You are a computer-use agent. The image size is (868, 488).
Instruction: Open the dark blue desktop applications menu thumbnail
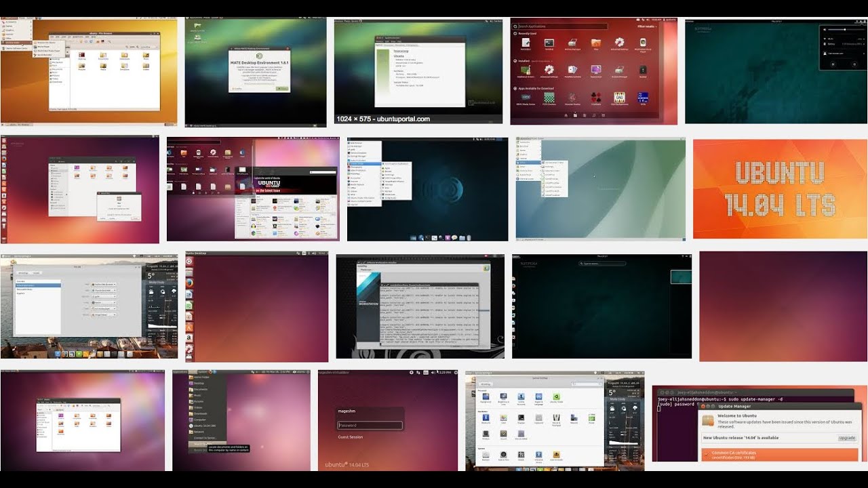pyautogui.click(x=427, y=189)
